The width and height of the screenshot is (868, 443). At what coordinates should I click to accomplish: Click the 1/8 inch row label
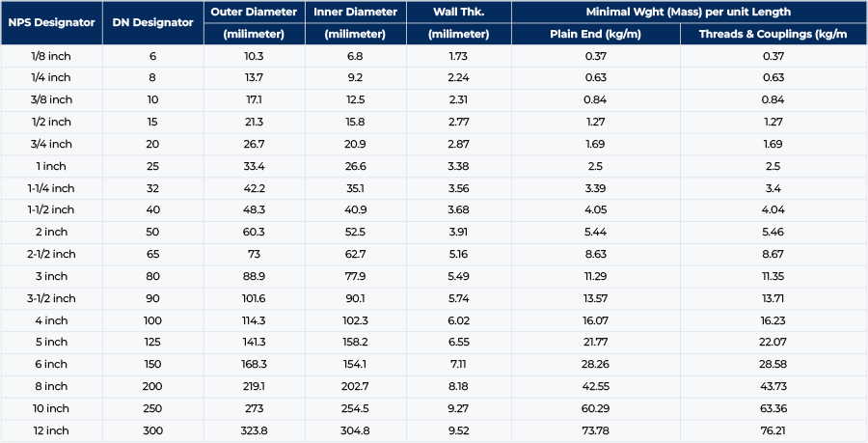coord(51,56)
